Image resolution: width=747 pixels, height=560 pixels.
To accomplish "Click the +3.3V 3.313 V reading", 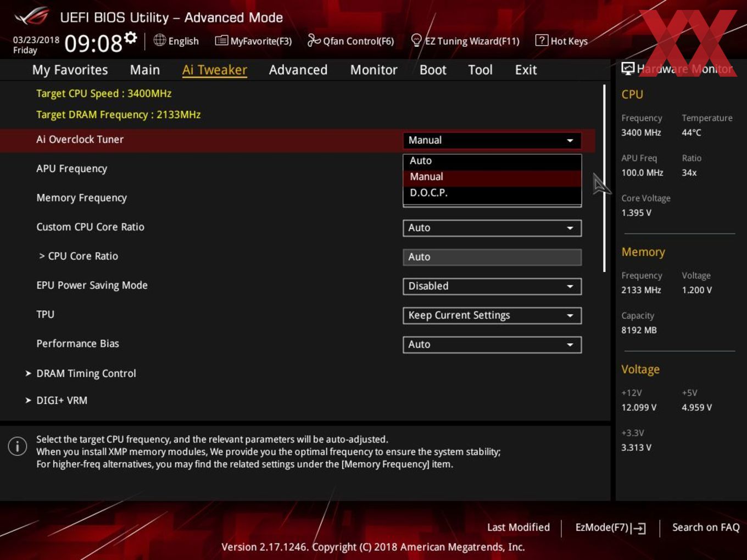I will (x=636, y=447).
